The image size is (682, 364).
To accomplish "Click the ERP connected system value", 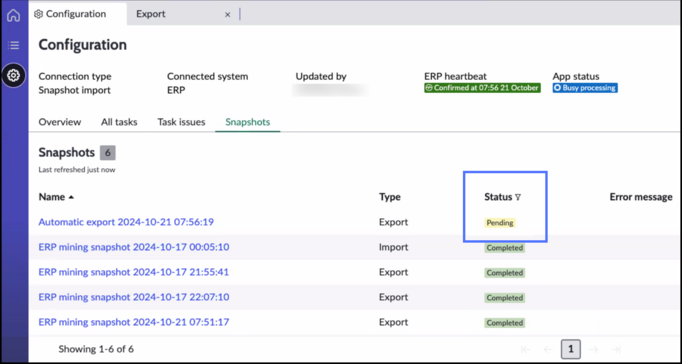I will pyautogui.click(x=176, y=90).
